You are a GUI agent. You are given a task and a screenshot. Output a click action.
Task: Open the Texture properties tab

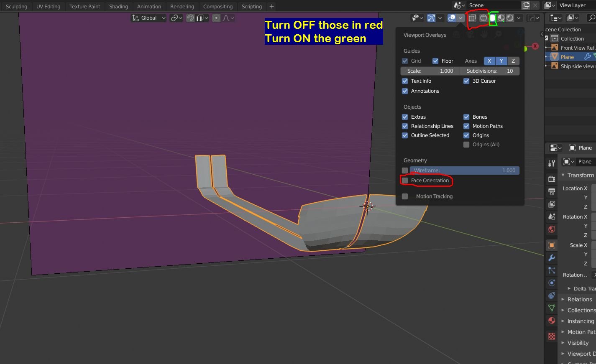pos(552,336)
